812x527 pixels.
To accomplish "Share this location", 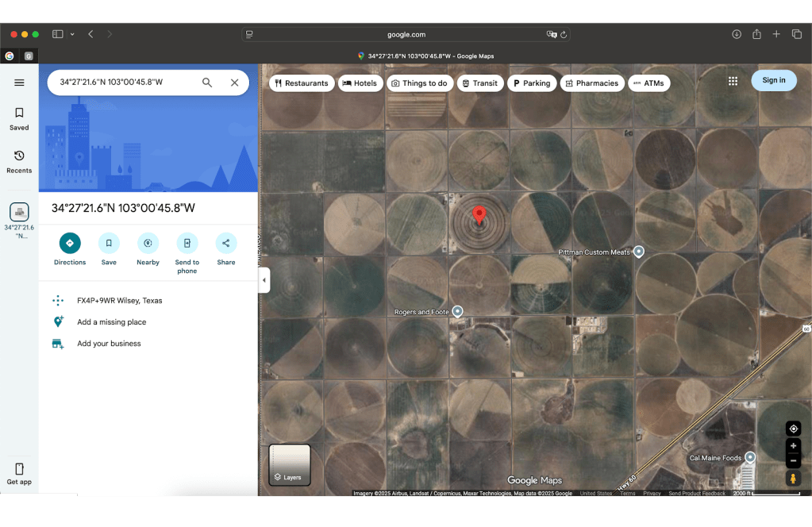I will tap(226, 243).
